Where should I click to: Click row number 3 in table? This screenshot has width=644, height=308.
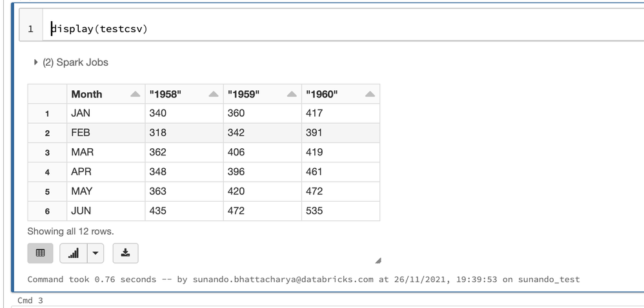47,153
